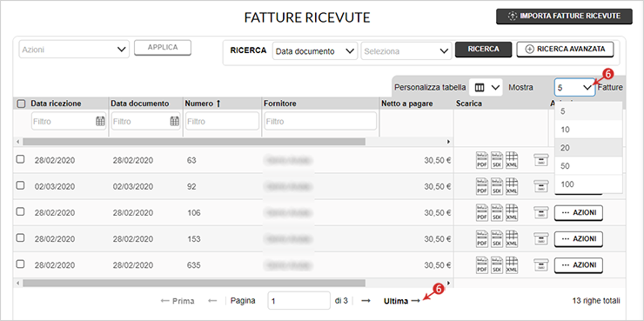Check the row for invoice 153
The height and width of the screenshot is (321, 644).
[x=20, y=238]
